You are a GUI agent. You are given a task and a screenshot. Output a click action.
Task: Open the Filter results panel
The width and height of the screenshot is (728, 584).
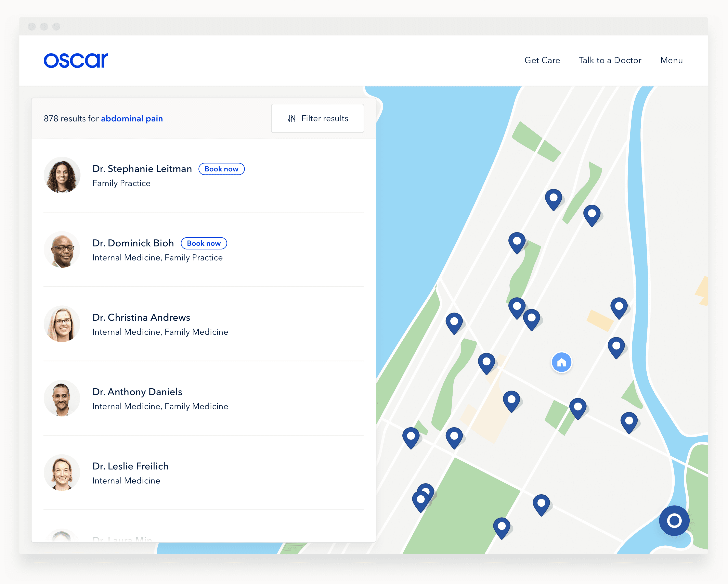317,118
